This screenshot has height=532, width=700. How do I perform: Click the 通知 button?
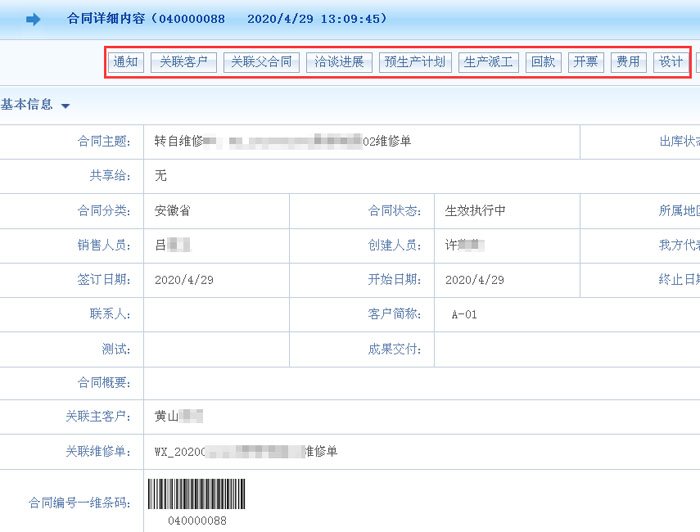[x=125, y=62]
